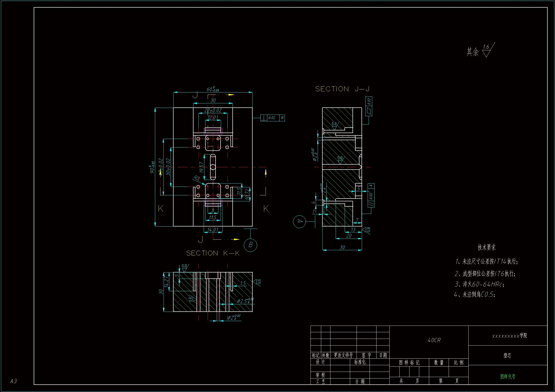Click the green 图样代号 text

pyautogui.click(x=508, y=376)
